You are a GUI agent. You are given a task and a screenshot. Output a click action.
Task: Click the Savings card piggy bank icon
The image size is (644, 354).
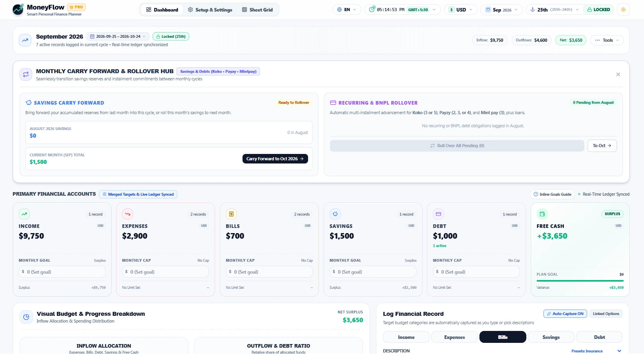[335, 214]
